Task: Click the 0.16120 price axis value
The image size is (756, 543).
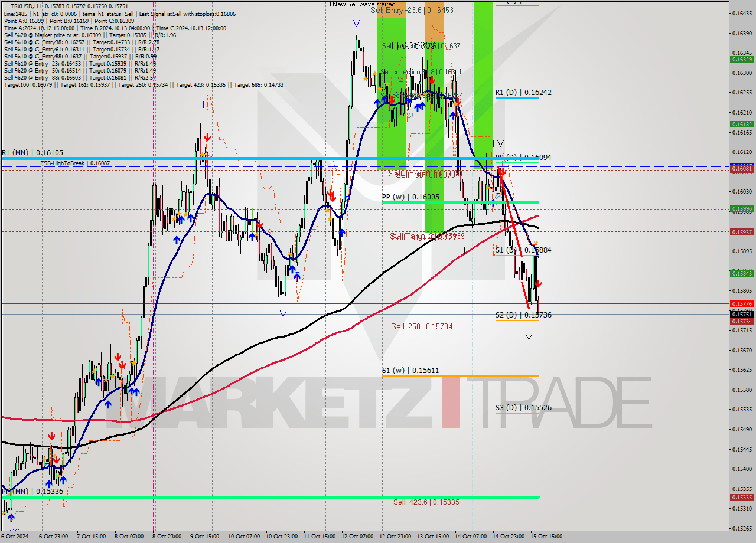Action: pyautogui.click(x=742, y=152)
